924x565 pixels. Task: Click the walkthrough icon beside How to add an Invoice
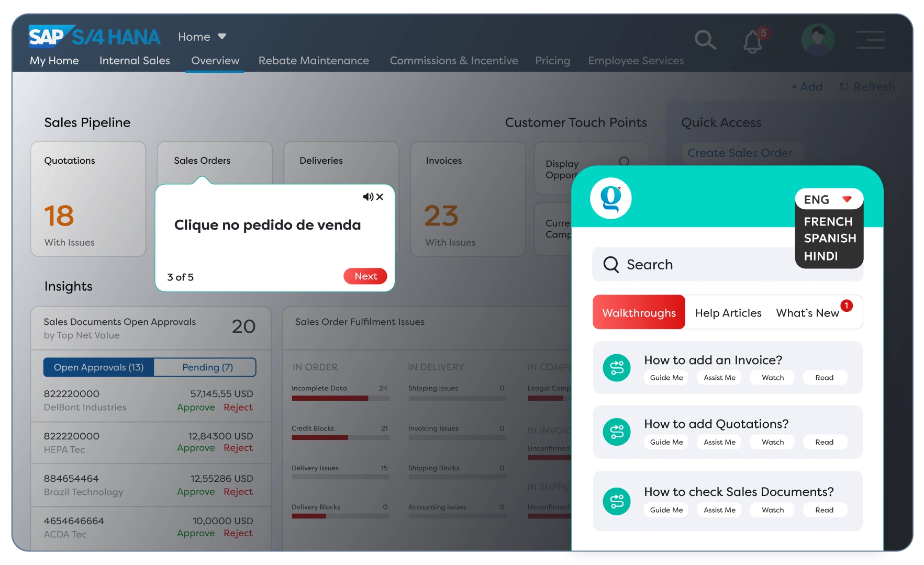pos(617,368)
